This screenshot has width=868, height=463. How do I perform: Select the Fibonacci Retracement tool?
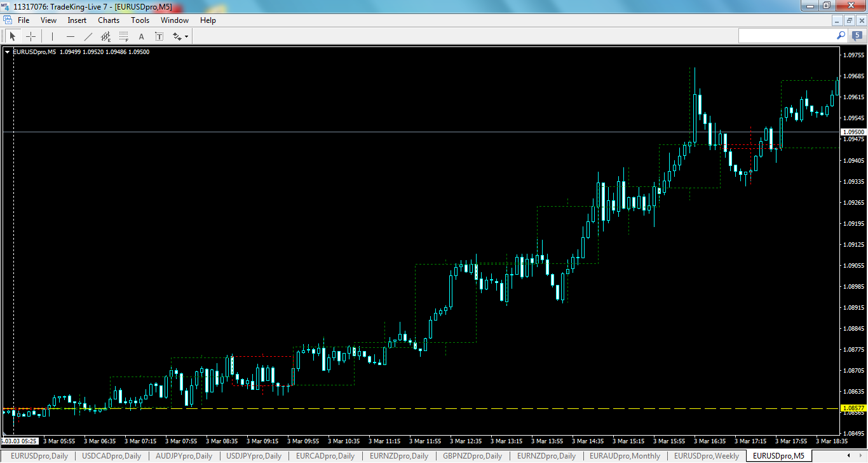[124, 36]
